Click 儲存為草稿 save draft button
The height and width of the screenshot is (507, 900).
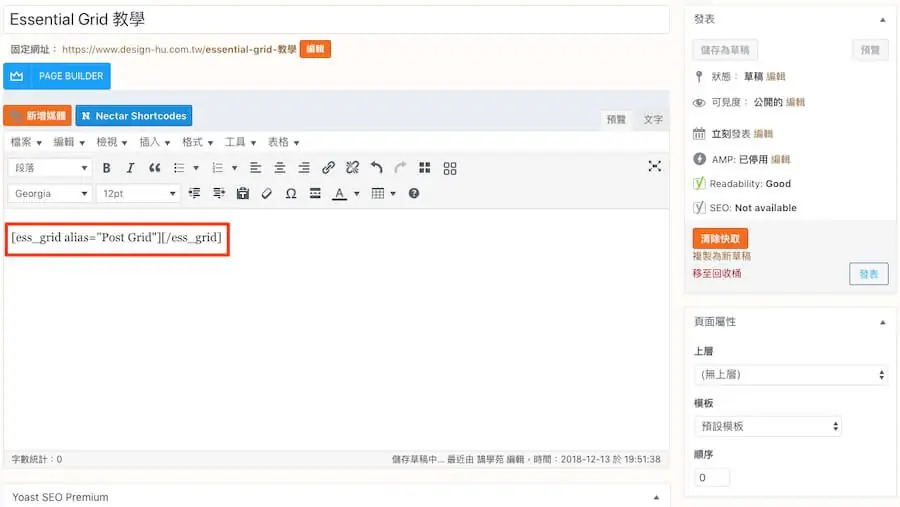click(x=725, y=50)
